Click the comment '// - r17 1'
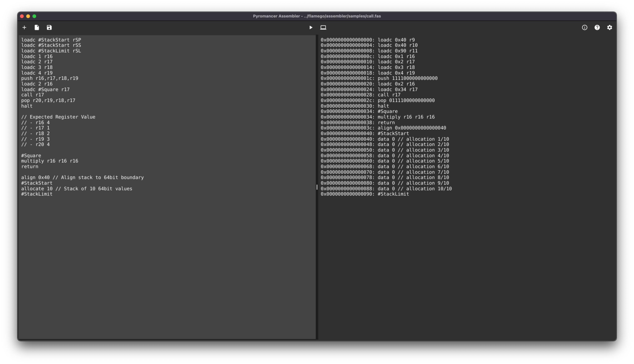Viewport: 634px width, 364px height. (x=35, y=128)
